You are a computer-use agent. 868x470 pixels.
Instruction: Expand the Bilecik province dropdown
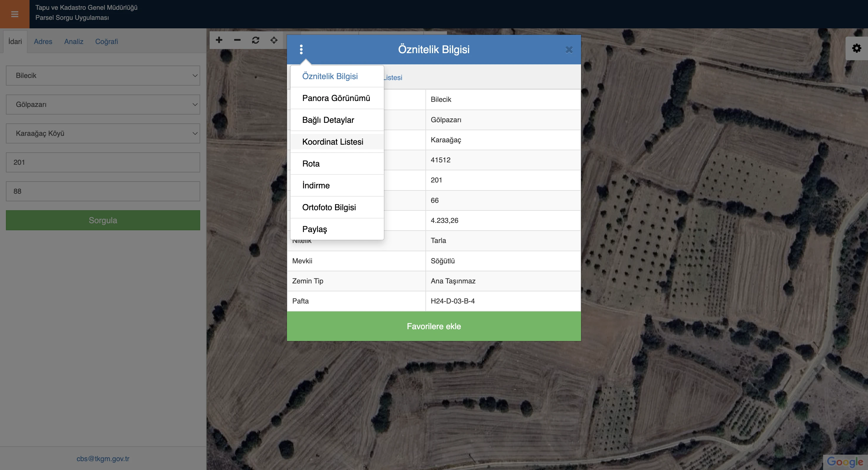click(103, 76)
